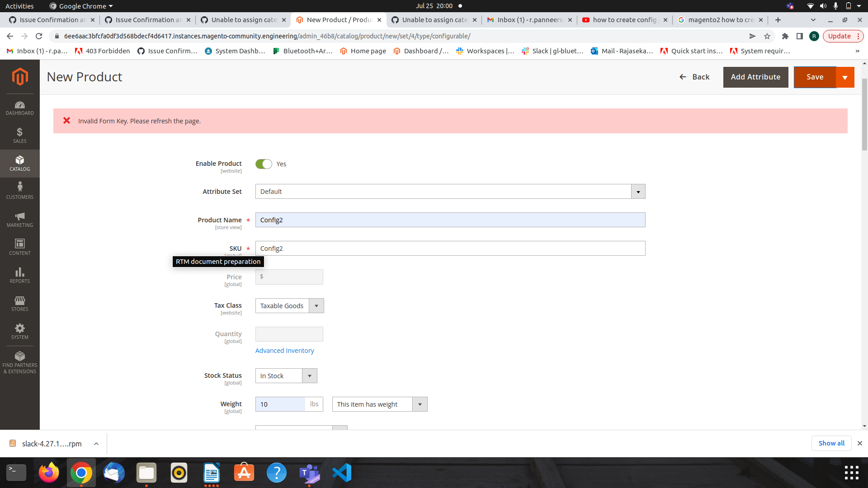Expand the Save button arrow options

coord(845,77)
